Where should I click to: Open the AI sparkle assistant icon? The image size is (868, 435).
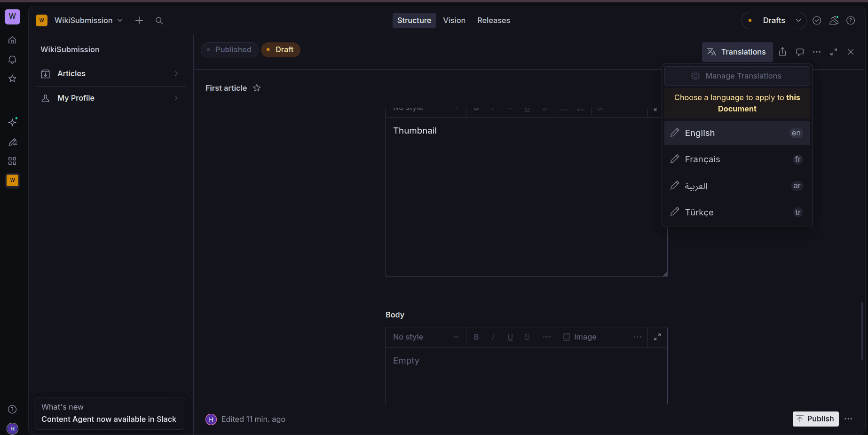[13, 122]
